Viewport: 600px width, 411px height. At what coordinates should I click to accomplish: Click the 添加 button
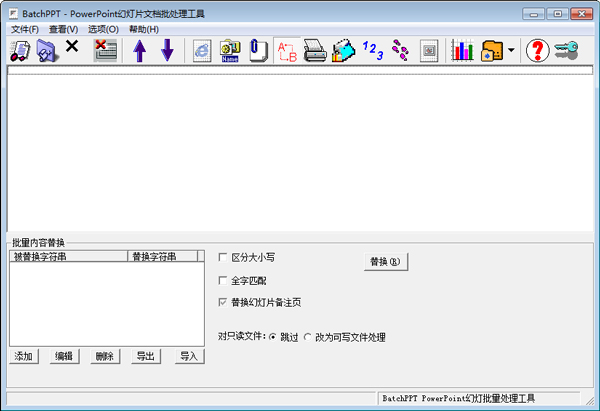(24, 357)
